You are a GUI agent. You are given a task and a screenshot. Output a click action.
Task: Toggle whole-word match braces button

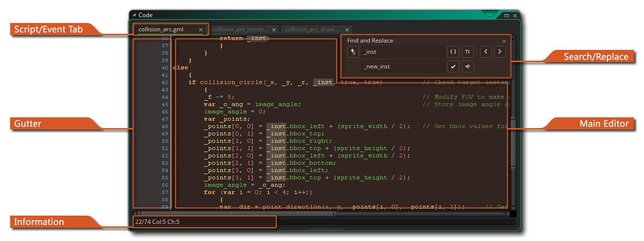pyautogui.click(x=453, y=52)
